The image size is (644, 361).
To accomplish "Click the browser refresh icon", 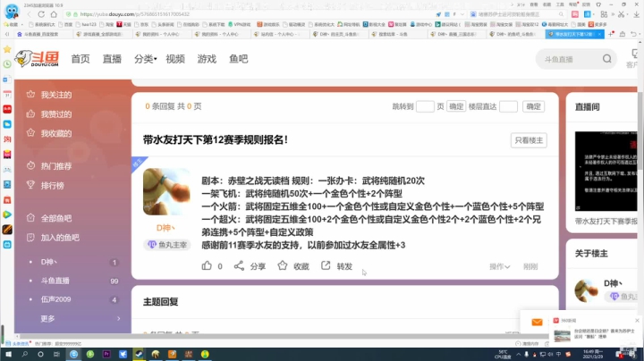I will tap(41, 14).
